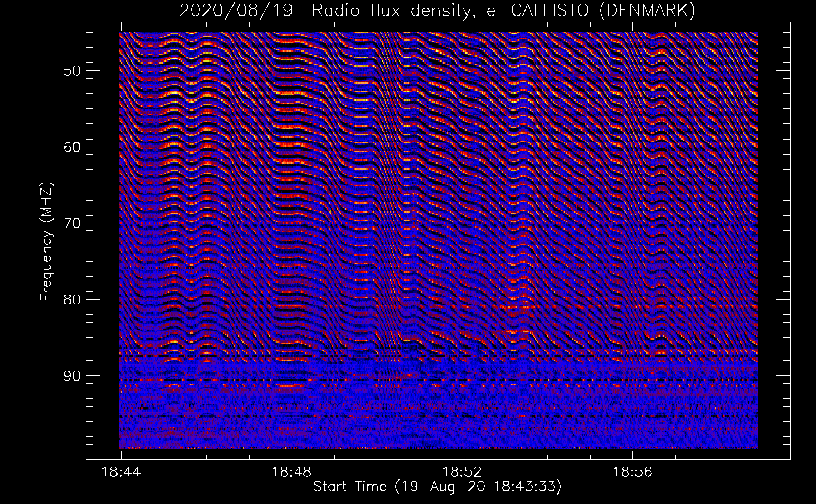Click the 18:52 time tick label
816x504 pixels.
point(462,472)
